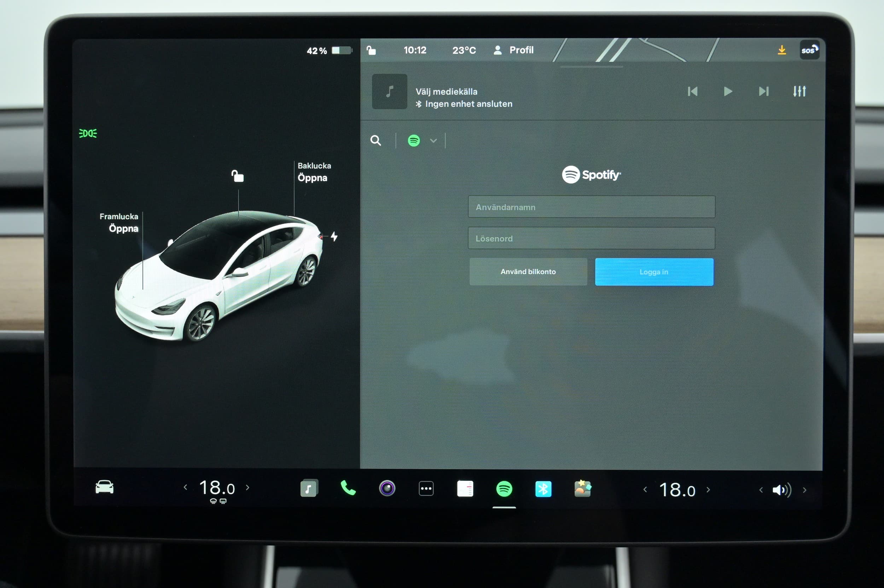Tap the white Model 3 car image
The image size is (884, 588).
tap(218, 276)
